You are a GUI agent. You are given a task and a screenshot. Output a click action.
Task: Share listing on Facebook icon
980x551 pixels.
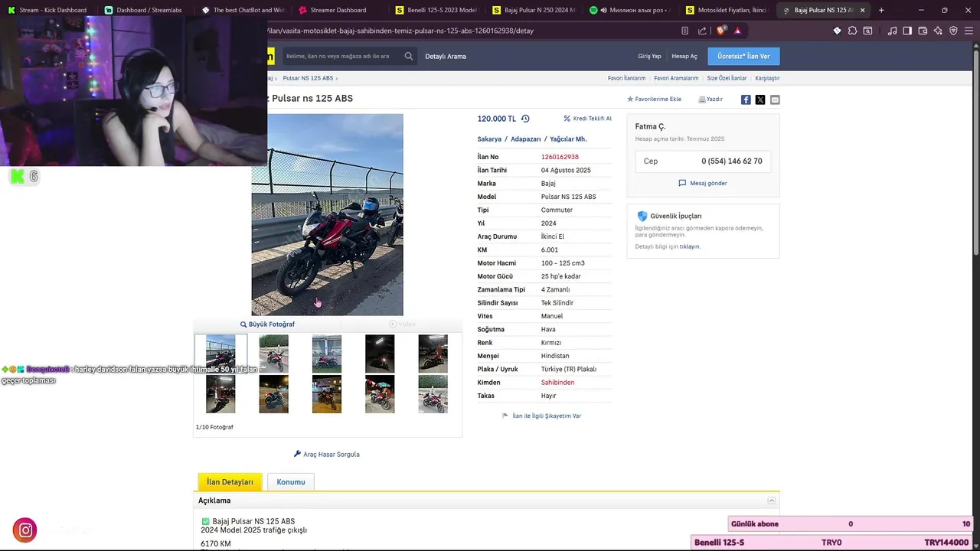click(746, 99)
